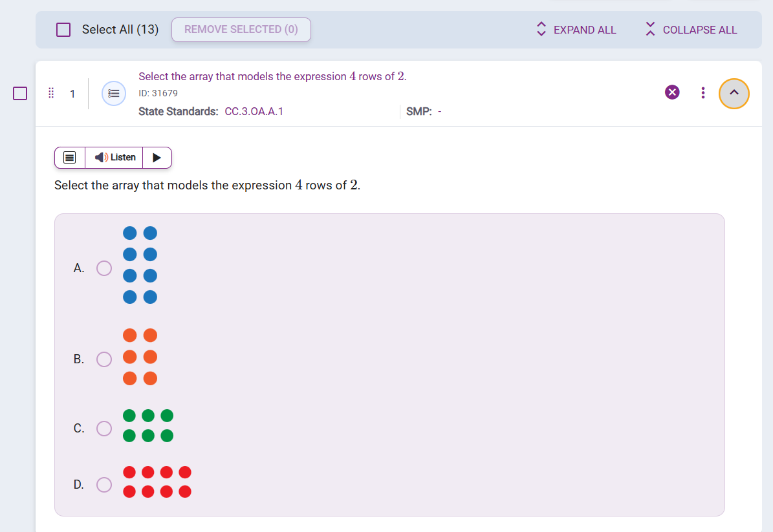Click the Remove Selected (0) button

point(241,30)
